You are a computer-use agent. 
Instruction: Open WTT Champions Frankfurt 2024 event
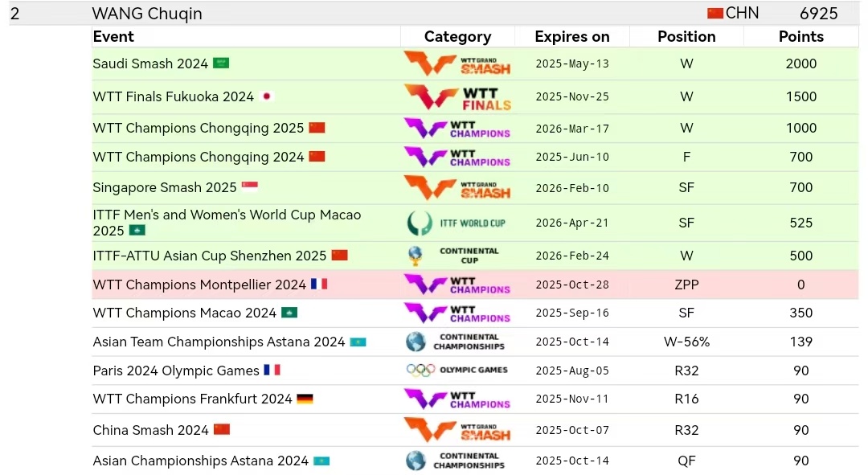192,399
